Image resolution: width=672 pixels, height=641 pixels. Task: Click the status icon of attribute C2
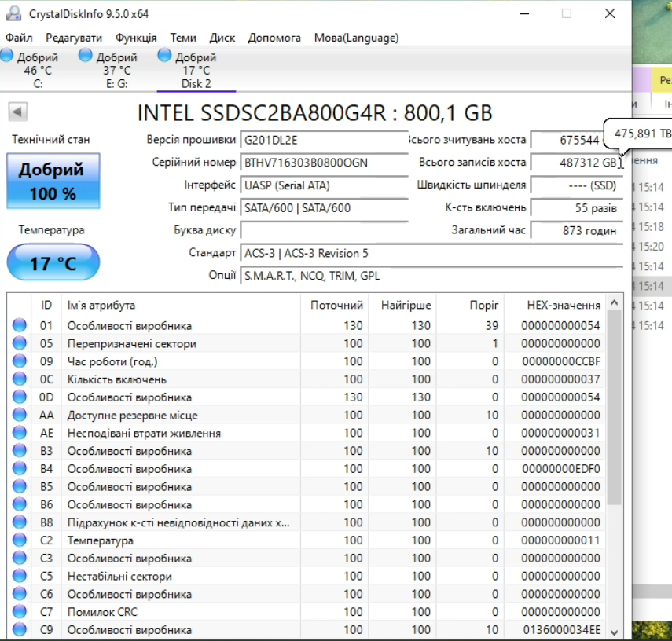[x=20, y=540]
